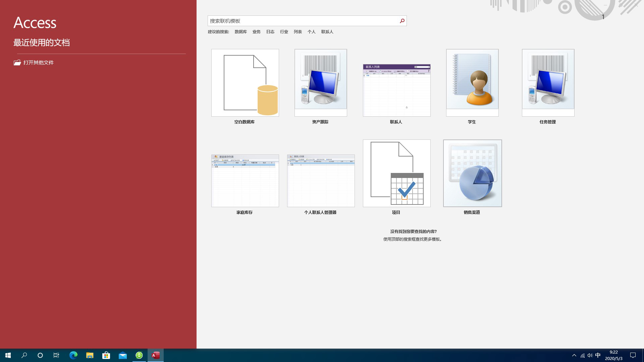Switch input method via 中 indicator

pos(598,355)
